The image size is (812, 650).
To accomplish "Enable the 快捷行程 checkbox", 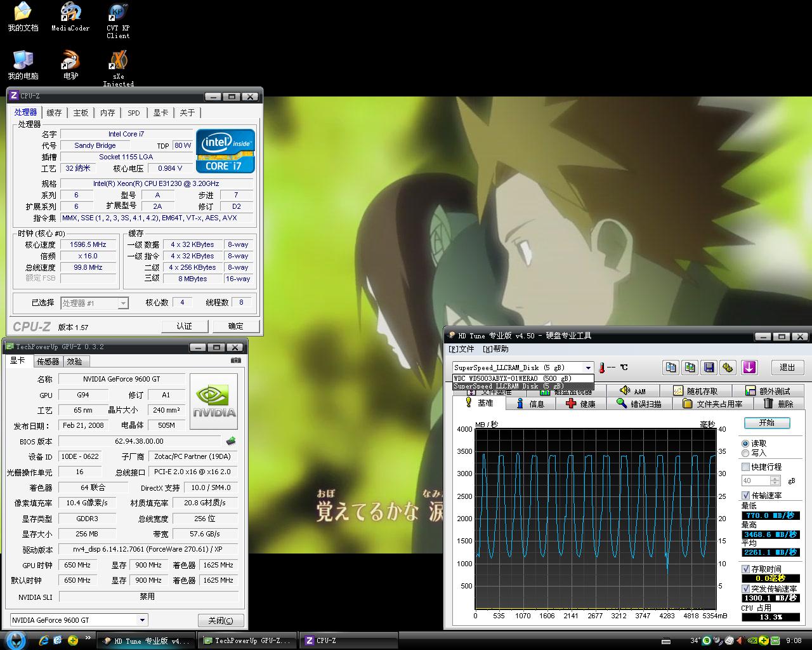I will 745,467.
